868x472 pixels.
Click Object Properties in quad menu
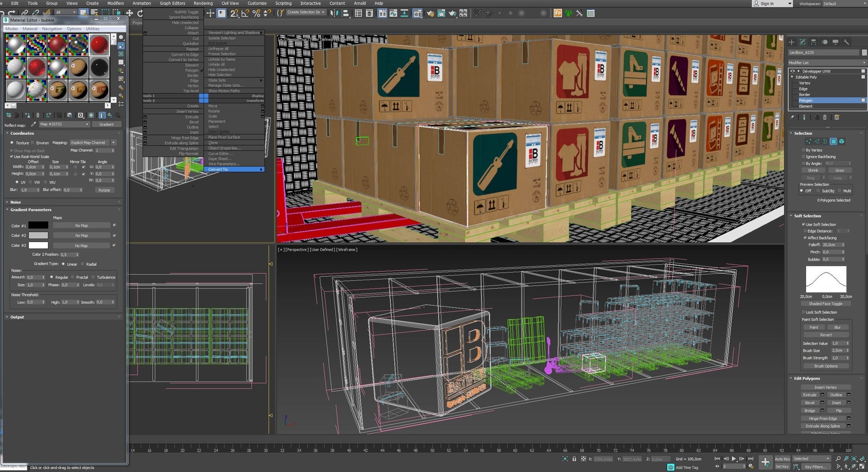224,148
